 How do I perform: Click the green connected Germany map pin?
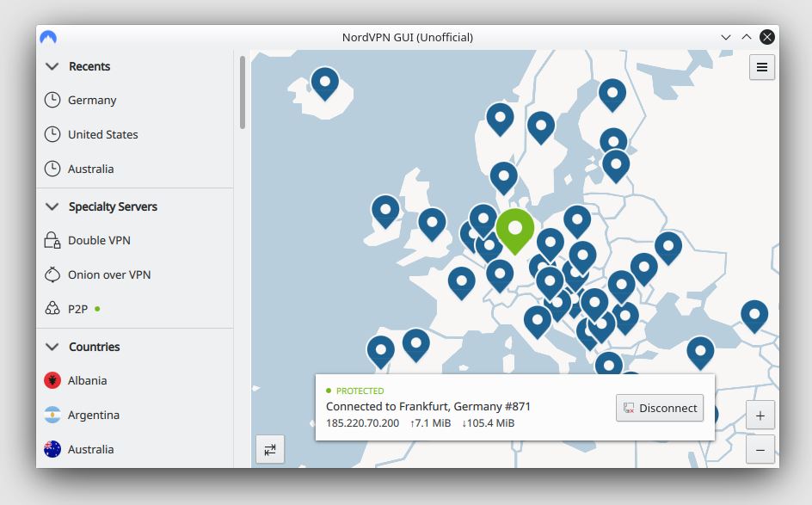click(514, 231)
